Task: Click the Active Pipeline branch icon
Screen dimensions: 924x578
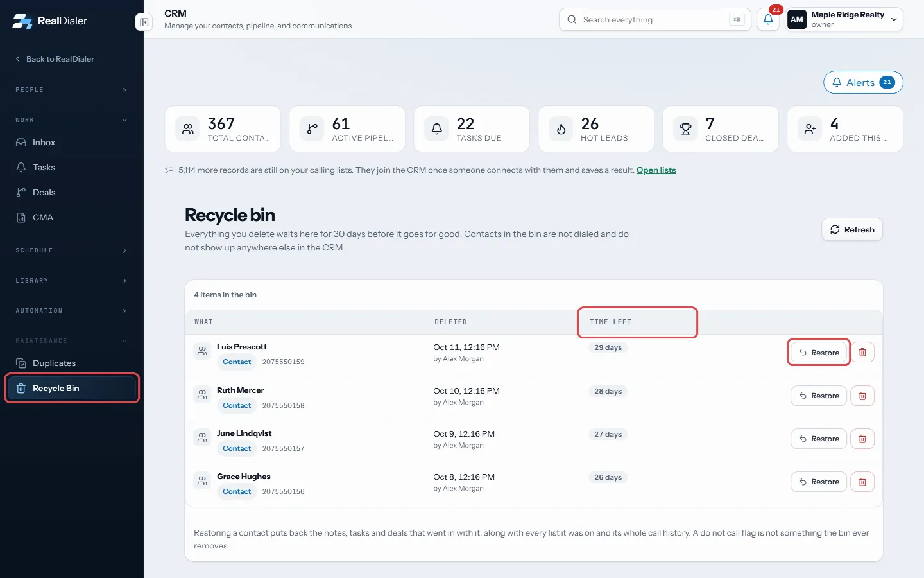Action: point(312,129)
